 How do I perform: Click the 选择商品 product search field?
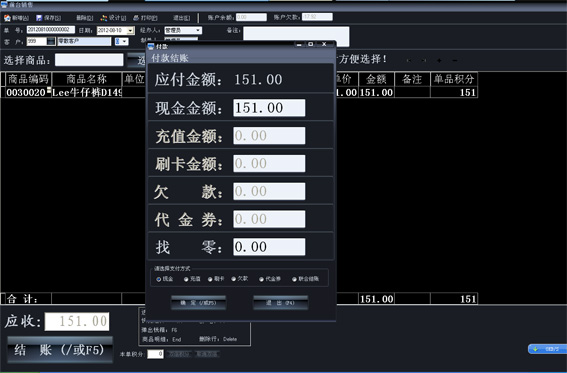(89, 60)
